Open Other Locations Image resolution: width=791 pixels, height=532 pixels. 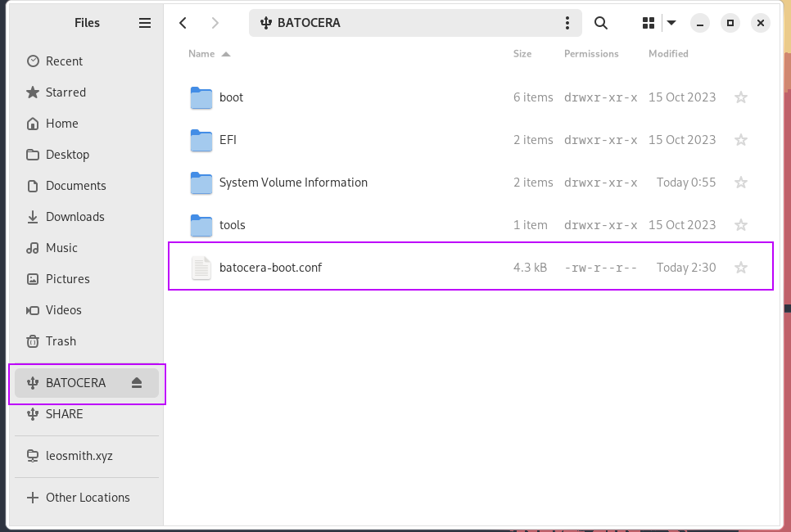point(88,498)
